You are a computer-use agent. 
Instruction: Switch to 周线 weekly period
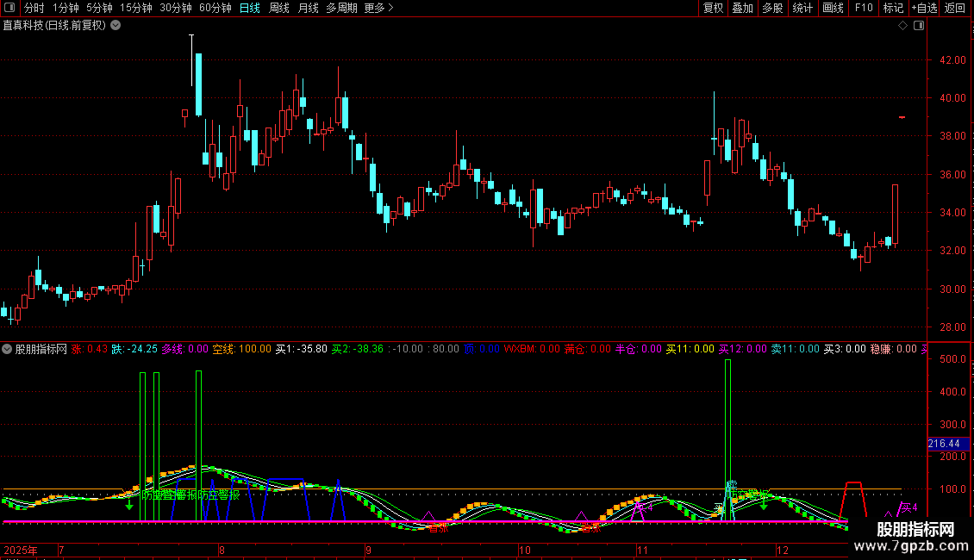point(279,8)
